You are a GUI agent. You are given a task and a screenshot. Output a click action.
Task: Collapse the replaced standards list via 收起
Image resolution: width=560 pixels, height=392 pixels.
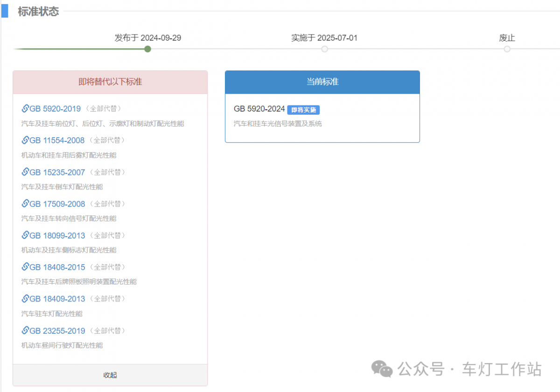click(110, 375)
